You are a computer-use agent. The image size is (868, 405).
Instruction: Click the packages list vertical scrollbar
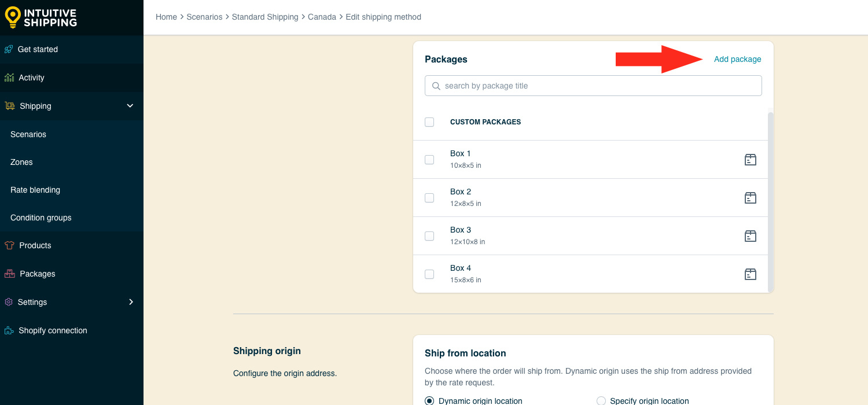tap(770, 201)
